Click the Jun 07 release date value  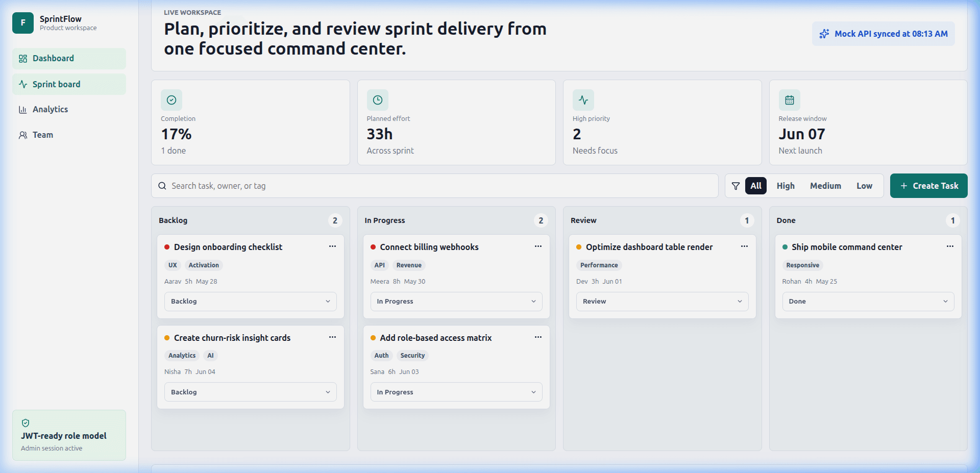802,134
